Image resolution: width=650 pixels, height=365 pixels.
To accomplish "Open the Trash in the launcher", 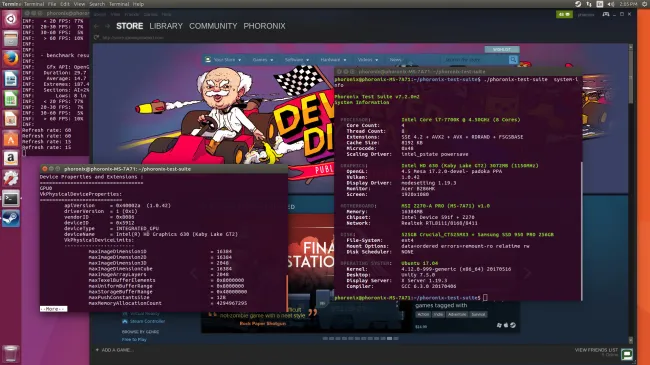I will tap(11, 354).
